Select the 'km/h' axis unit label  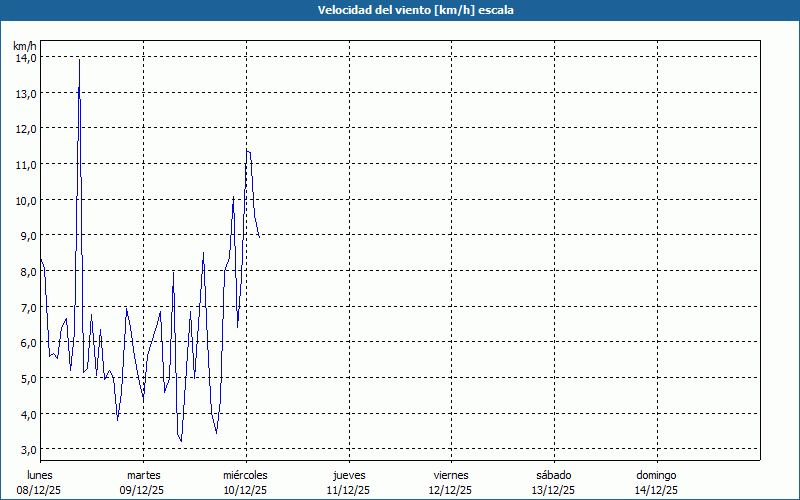click(25, 46)
